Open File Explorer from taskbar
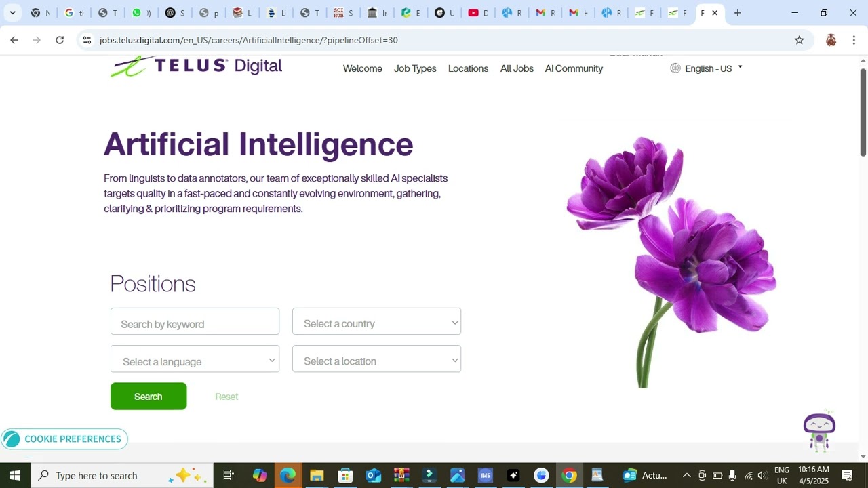Viewport: 868px width, 488px height. tap(317, 475)
